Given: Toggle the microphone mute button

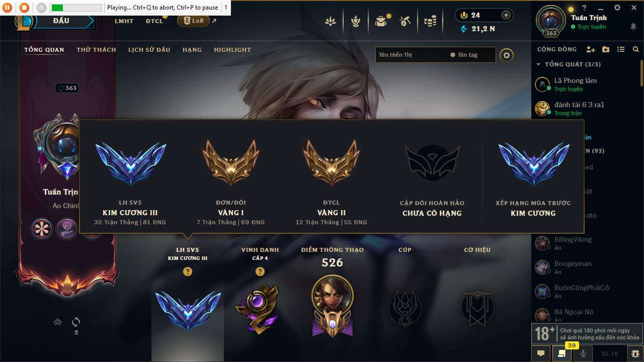Looking at the screenshot, I should tap(583, 353).
